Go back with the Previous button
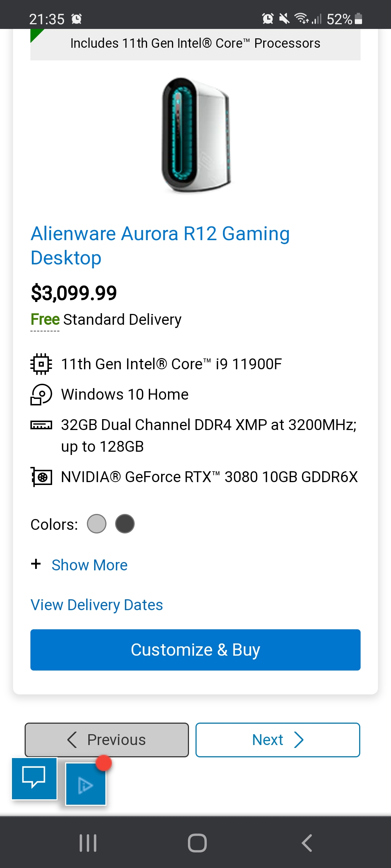This screenshot has width=391, height=868. pyautogui.click(x=107, y=740)
